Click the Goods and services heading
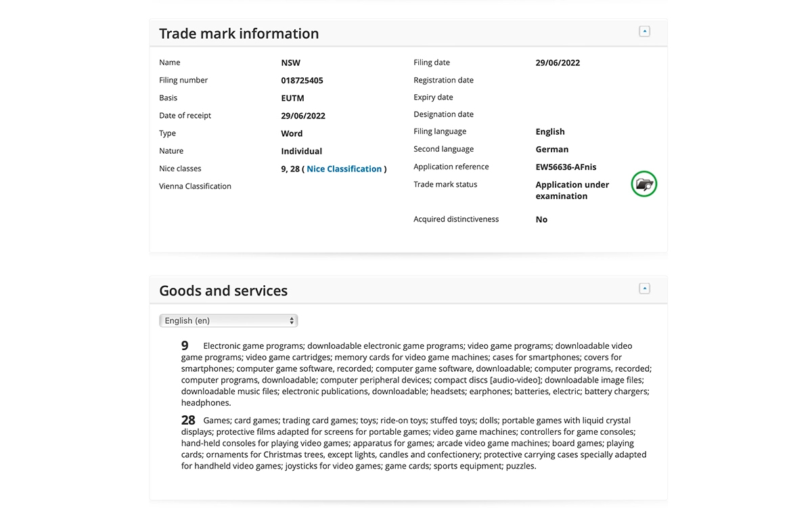This screenshot has width=812, height=508. pos(223,291)
